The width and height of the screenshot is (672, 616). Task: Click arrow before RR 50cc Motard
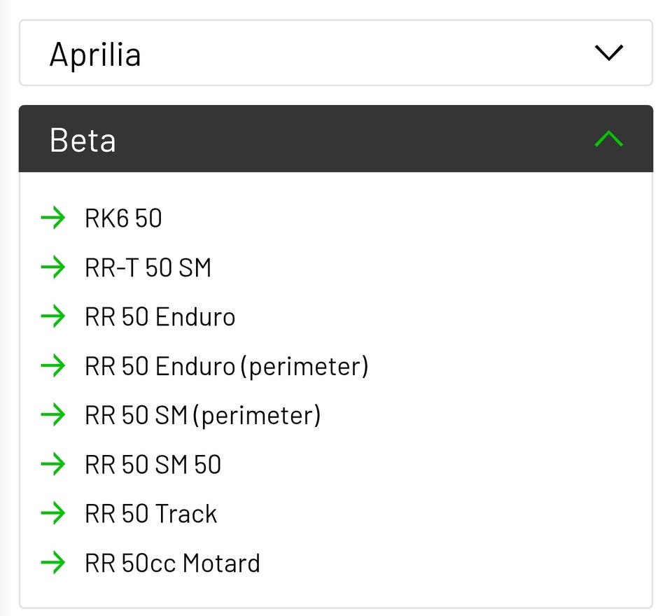(x=53, y=563)
